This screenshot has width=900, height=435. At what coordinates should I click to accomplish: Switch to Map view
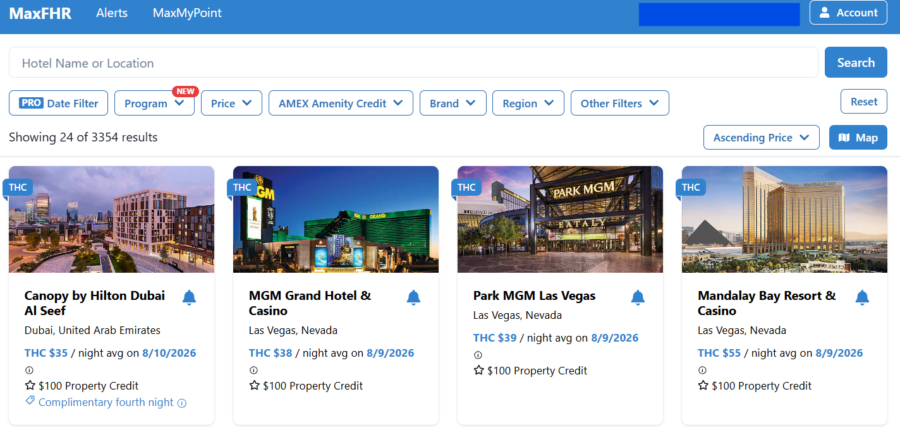click(858, 138)
